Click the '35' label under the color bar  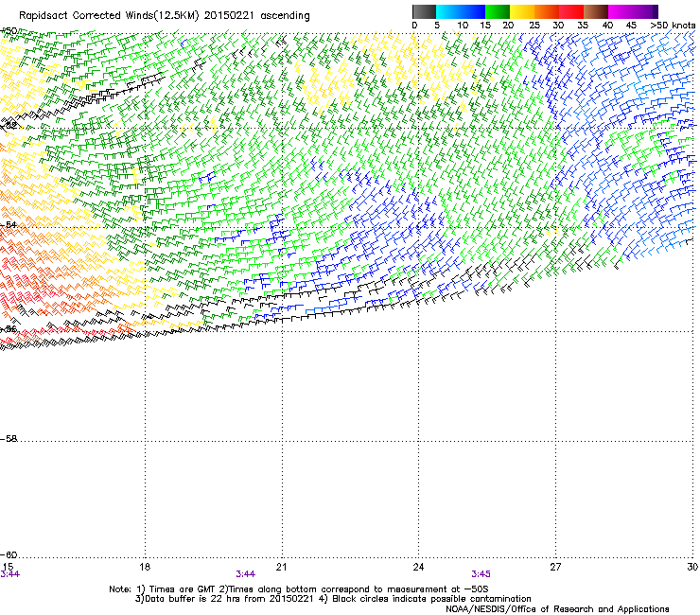583,26
